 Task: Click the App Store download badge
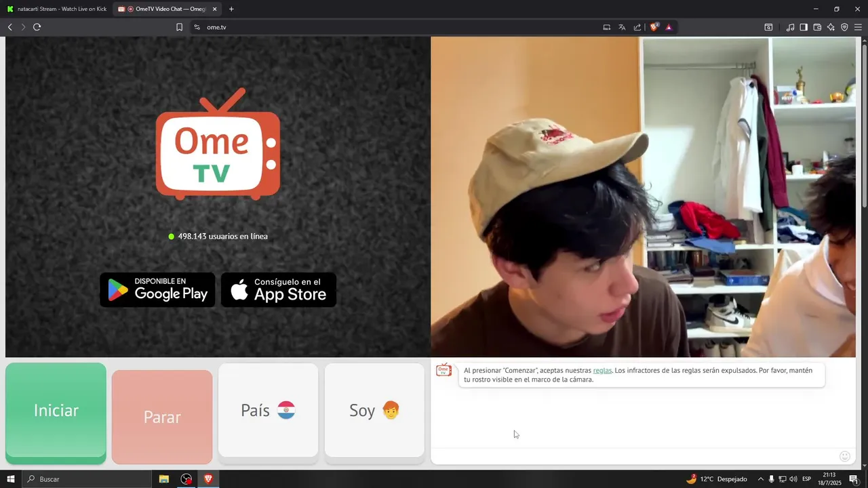[279, 290]
